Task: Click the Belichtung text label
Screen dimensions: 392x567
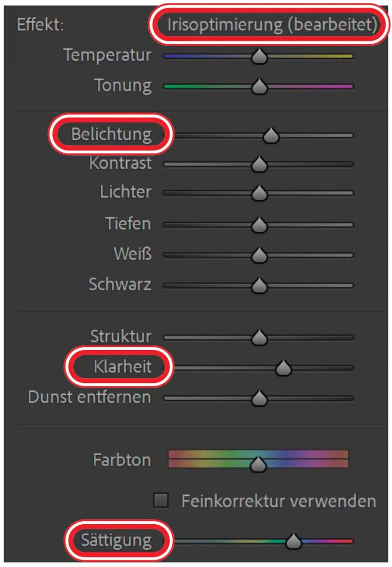Action: [111, 134]
